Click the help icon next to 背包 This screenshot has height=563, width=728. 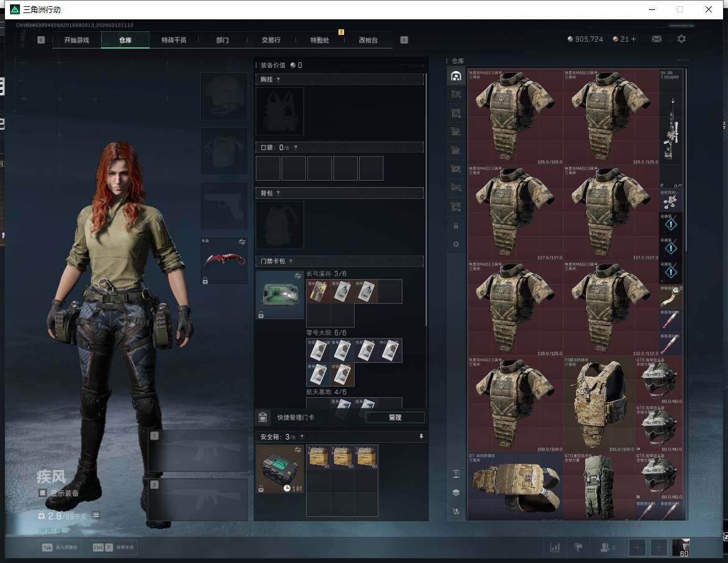(278, 193)
